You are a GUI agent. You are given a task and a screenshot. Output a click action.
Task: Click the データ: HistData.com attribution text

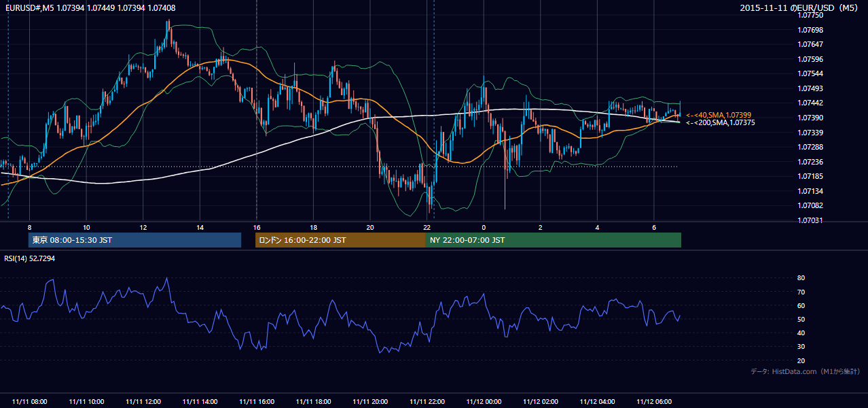click(x=805, y=371)
